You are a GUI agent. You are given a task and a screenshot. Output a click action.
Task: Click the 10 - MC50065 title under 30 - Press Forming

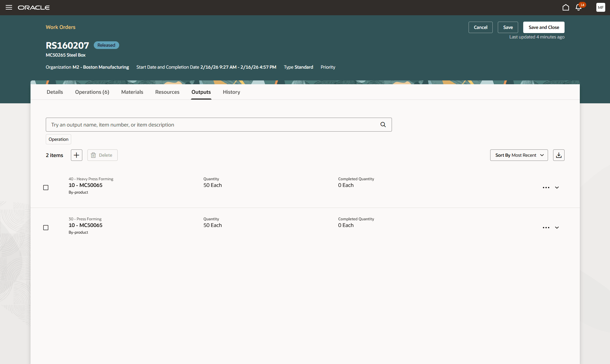[x=86, y=225]
